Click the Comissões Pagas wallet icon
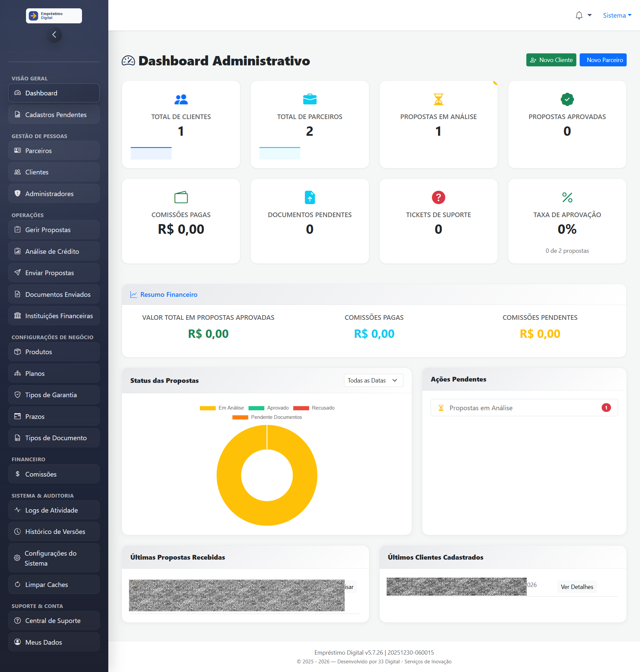 point(181,197)
